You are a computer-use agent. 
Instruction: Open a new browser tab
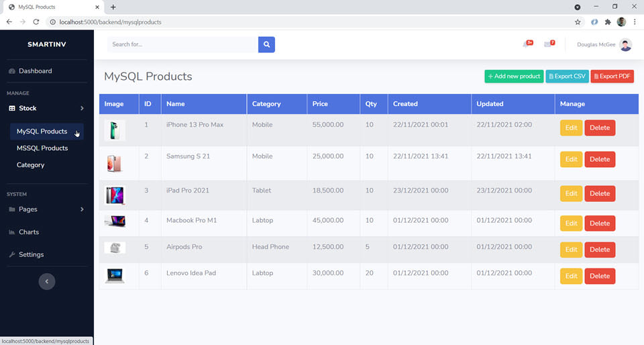[x=113, y=7]
